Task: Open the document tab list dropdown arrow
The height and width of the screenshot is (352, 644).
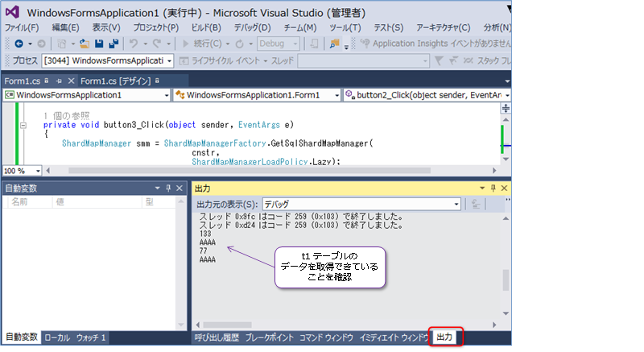Action: tap(507, 81)
